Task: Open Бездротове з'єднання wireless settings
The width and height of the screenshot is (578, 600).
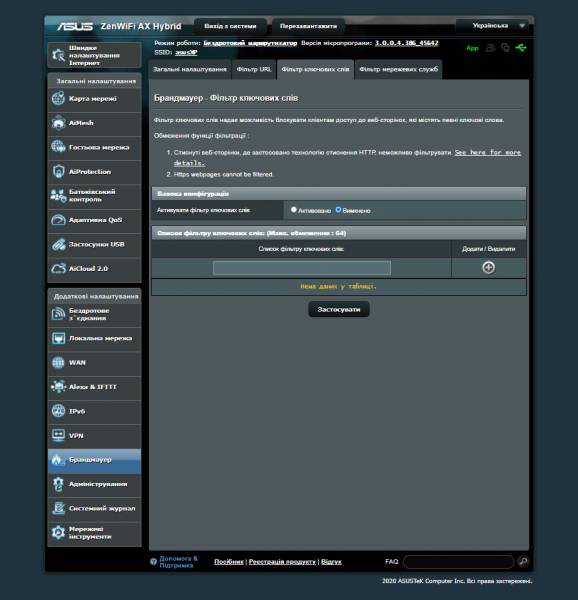Action: click(x=94, y=314)
